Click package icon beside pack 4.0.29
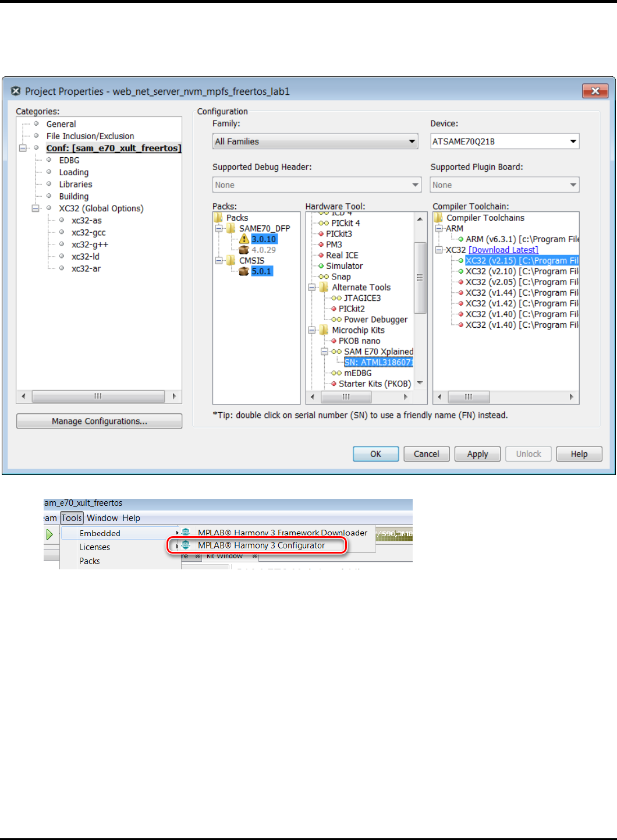This screenshot has width=617, height=840. pos(244,250)
